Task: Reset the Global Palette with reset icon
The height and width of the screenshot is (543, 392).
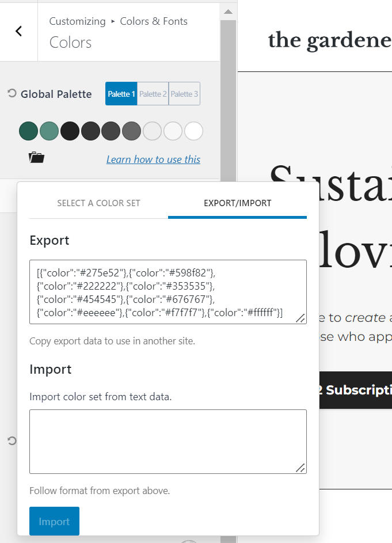Action: click(12, 93)
